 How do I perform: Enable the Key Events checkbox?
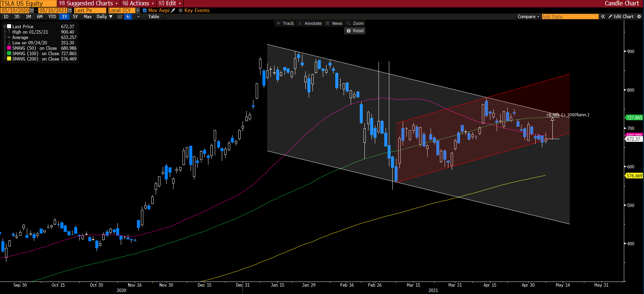click(x=181, y=10)
